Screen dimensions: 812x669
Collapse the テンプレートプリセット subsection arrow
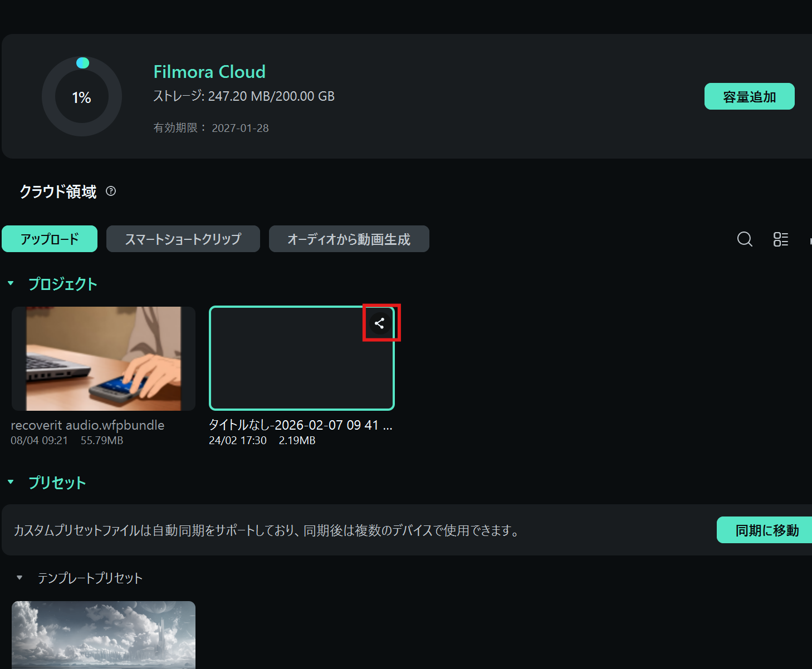click(19, 578)
